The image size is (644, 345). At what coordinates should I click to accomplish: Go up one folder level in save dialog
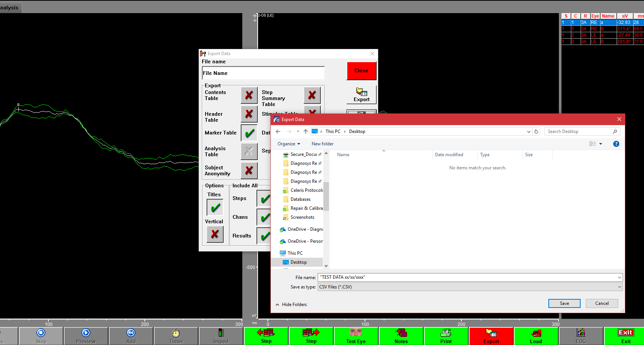(x=306, y=131)
